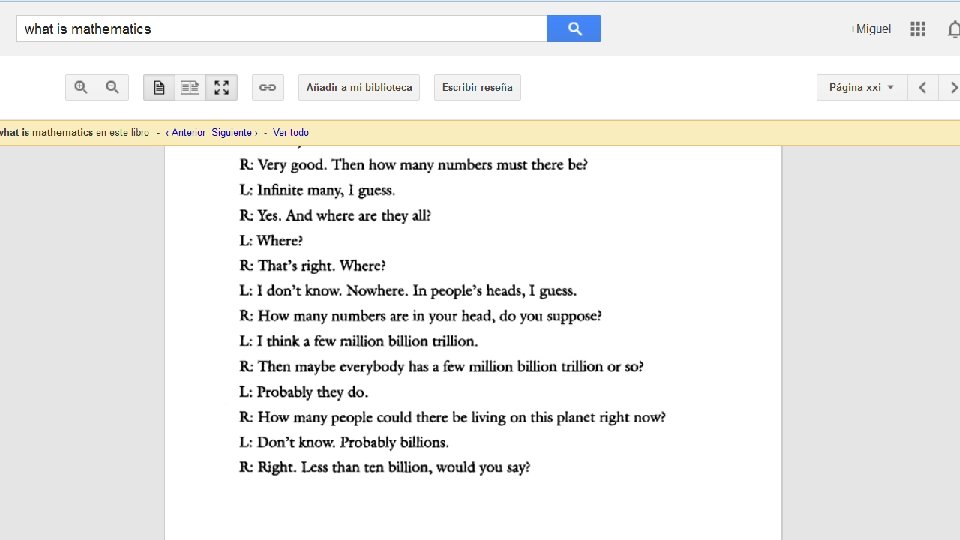
Task: Click 'Escribir reseña' button
Action: click(477, 88)
